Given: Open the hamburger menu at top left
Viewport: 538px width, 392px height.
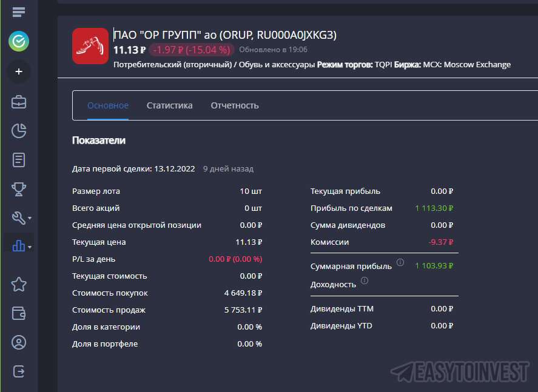Looking at the screenshot, I should coord(19,11).
